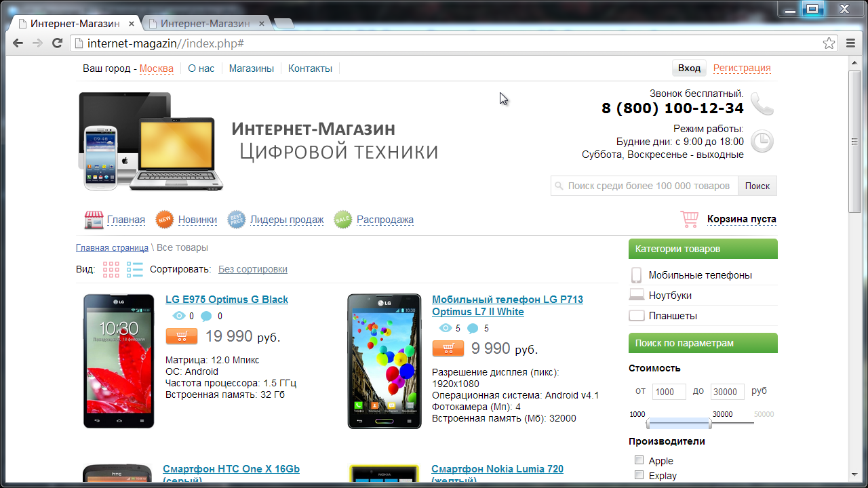Click the maximum price field showing 30000
The image size is (868, 488).
point(728,392)
